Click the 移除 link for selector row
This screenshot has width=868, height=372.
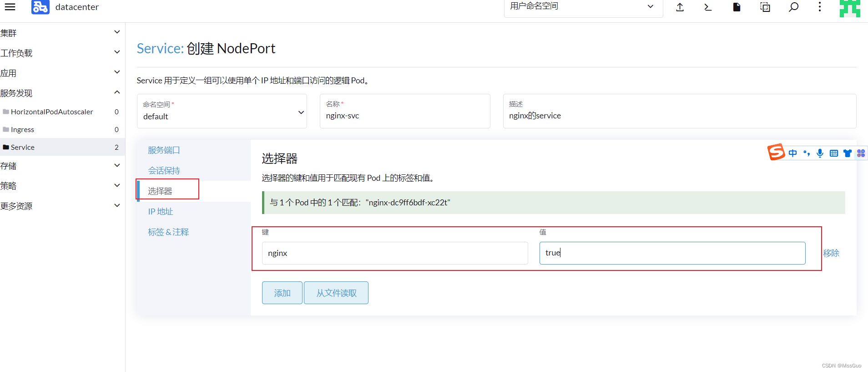coord(831,253)
